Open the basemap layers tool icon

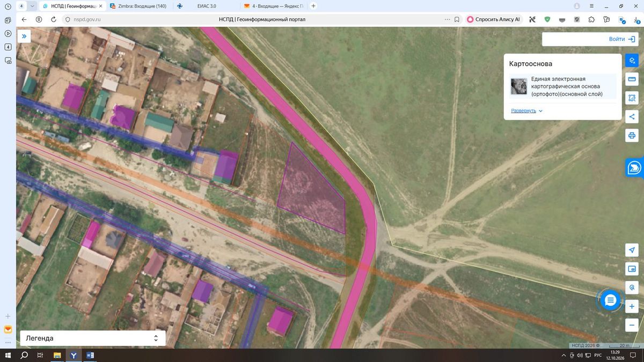pyautogui.click(x=632, y=60)
